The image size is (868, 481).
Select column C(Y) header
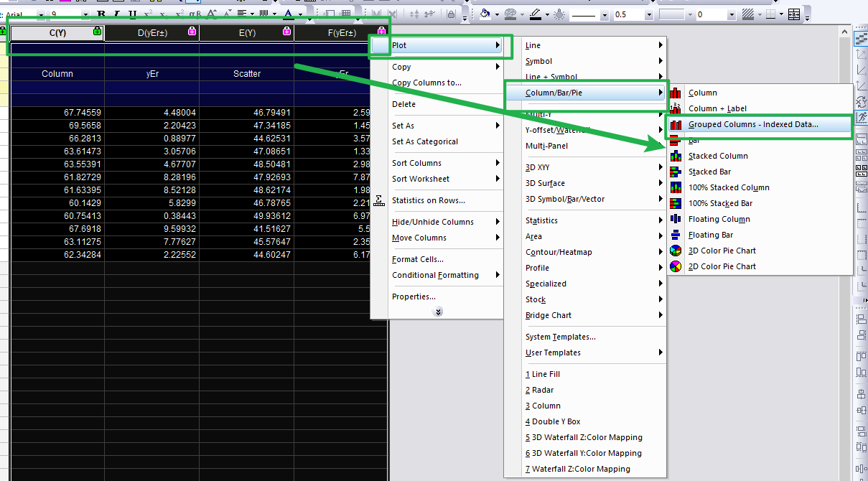57,32
